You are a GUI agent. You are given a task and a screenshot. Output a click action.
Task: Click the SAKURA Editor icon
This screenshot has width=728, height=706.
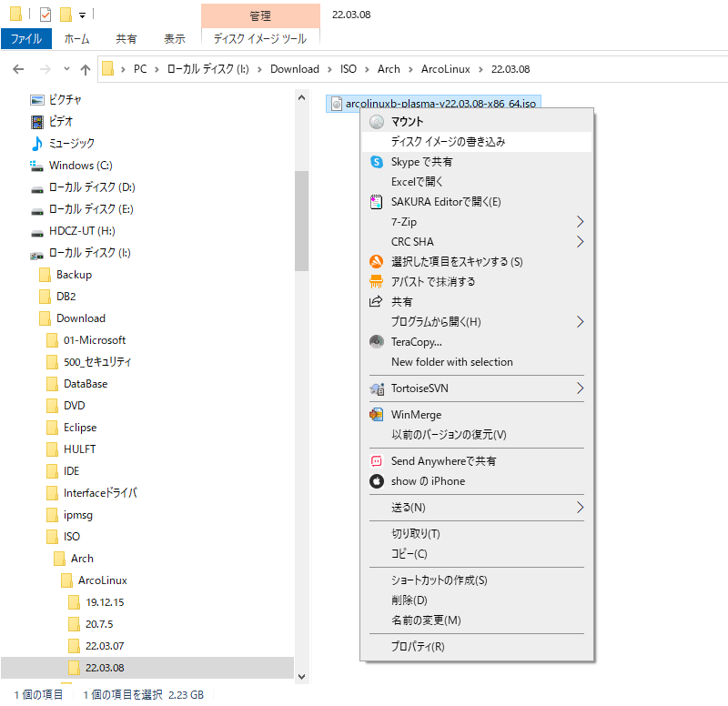click(377, 201)
